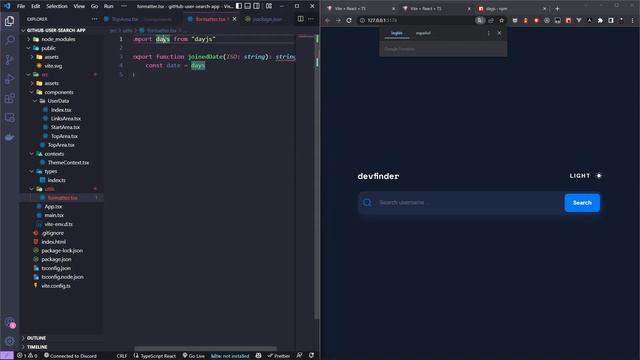Open the Source Control view
The height and width of the screenshot is (360, 640).
(x=9, y=60)
